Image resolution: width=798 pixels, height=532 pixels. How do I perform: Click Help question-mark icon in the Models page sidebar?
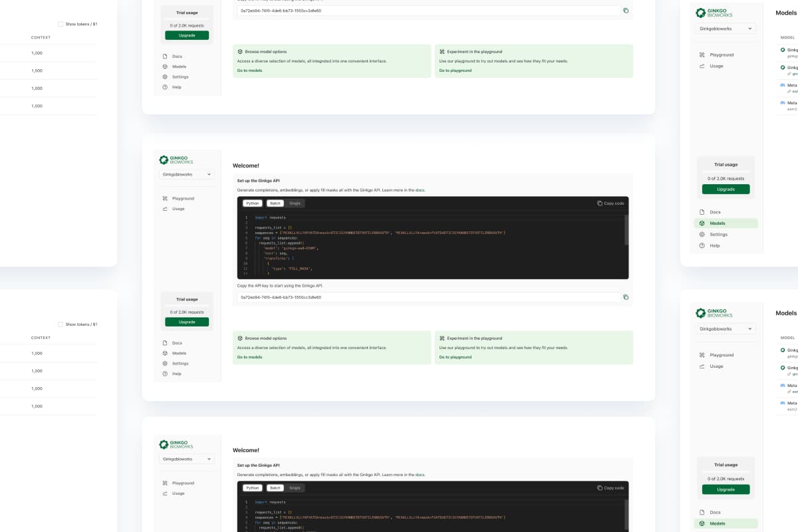coord(702,245)
